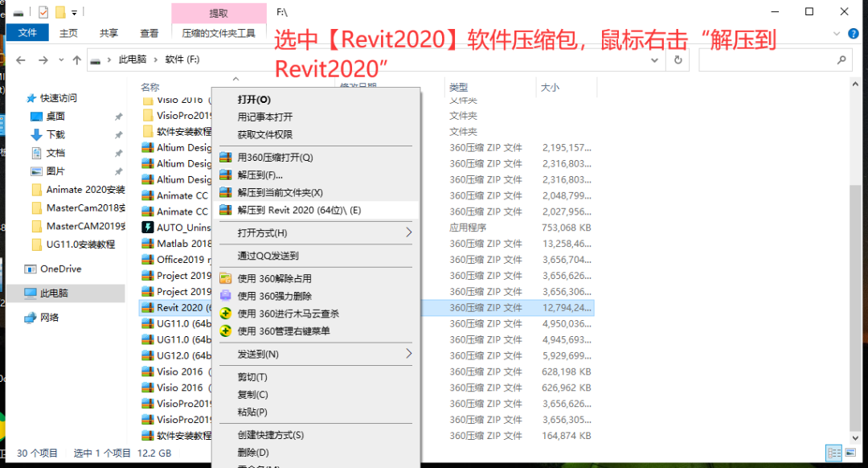868x468 pixels.
Task: Sort files by clicking the 名称 column header
Action: (x=152, y=86)
